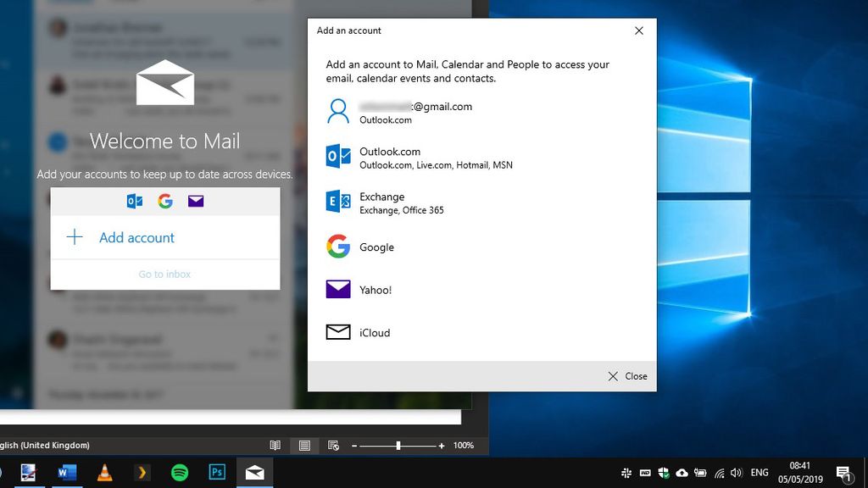Viewport: 868px width, 488px height.
Task: Increase zoom with the plus control
Action: point(441,445)
